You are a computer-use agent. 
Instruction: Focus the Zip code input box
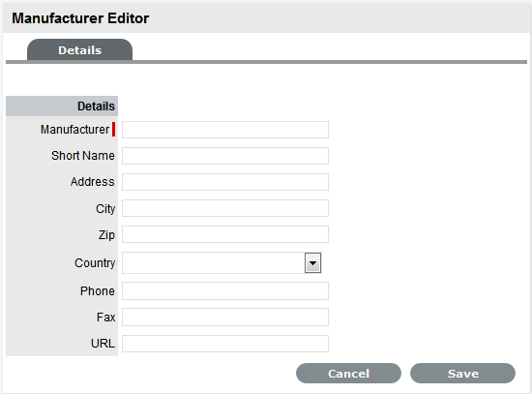click(x=225, y=234)
